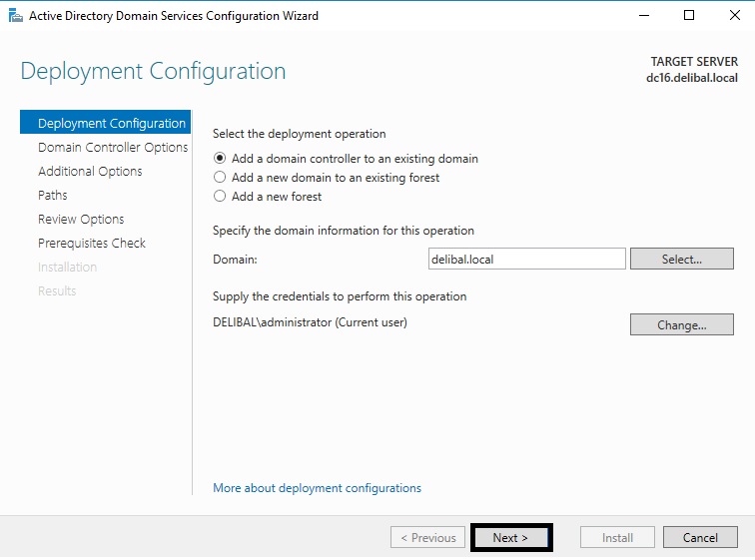This screenshot has height=560, width=755.
Task: Click the wizard icon in the title bar
Action: pos(15,15)
